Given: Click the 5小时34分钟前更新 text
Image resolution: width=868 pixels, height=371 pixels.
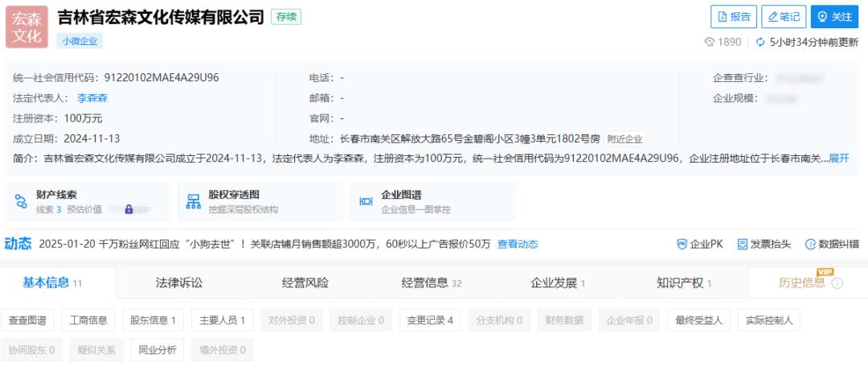Looking at the screenshot, I should 813,42.
